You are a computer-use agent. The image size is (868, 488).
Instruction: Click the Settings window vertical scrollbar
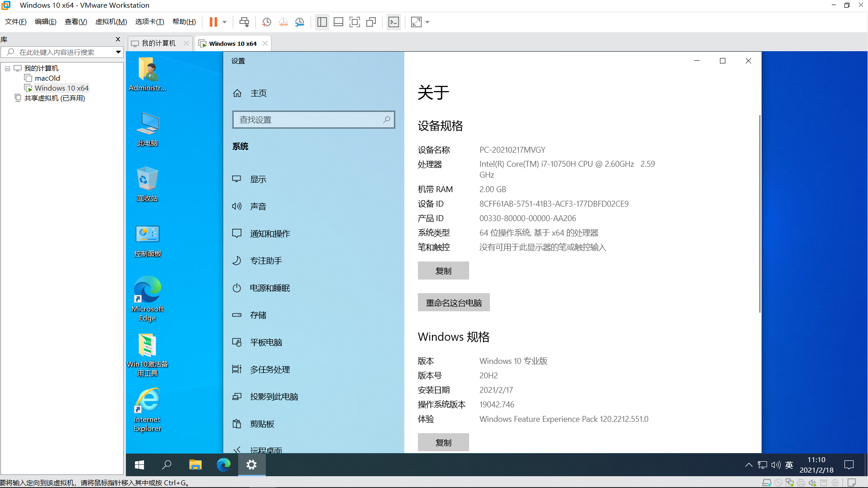coord(759,213)
